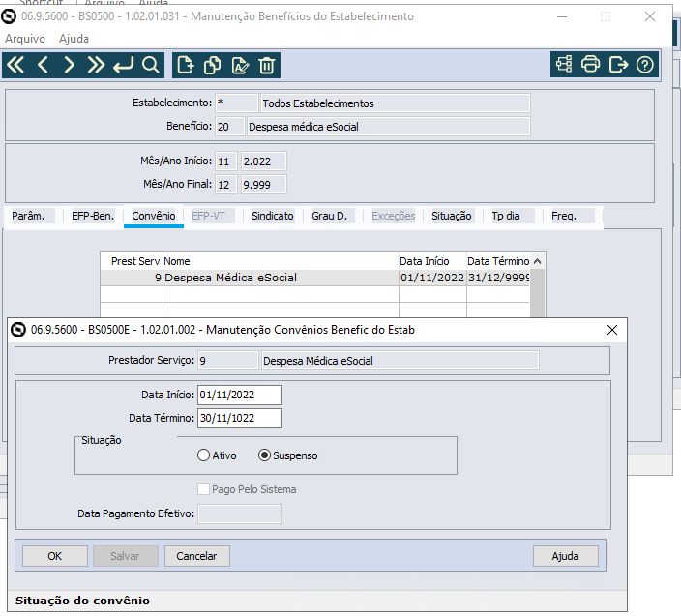Exit the program via door icon
Viewport: 681px width, 616px height.
coord(618,64)
